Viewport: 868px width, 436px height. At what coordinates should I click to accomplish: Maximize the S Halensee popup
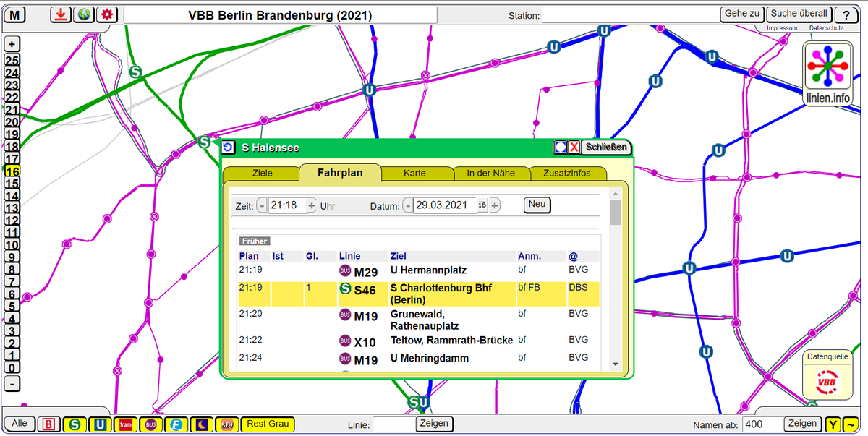pos(560,148)
